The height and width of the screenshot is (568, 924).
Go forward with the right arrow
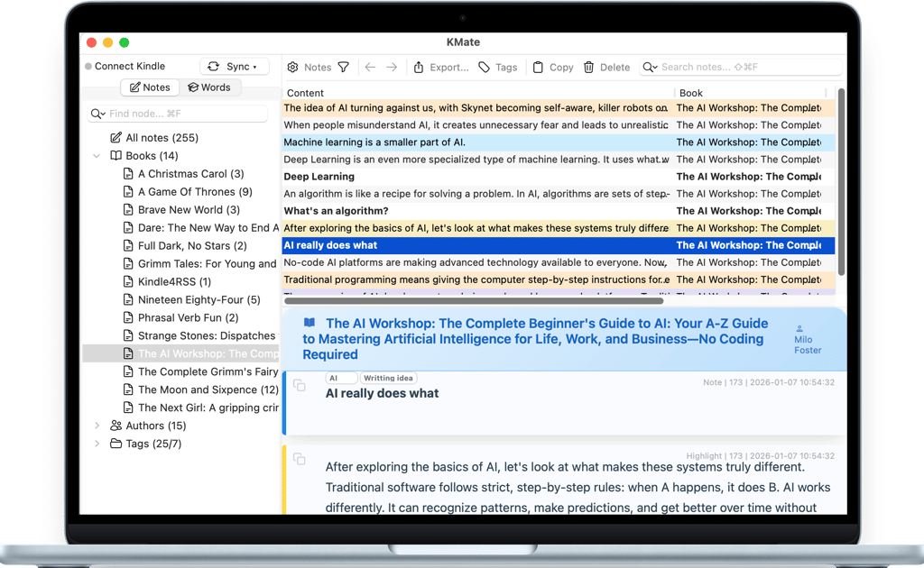tap(392, 67)
